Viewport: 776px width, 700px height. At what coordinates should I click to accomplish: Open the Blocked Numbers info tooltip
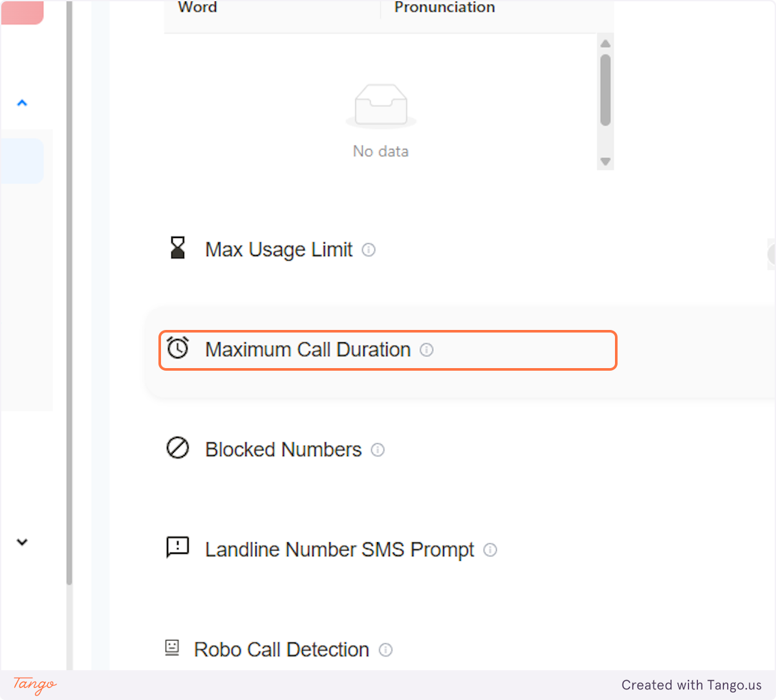point(378,450)
